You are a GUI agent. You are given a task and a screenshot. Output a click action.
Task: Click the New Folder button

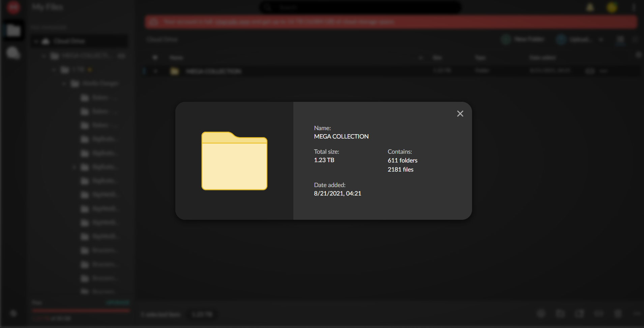tap(523, 39)
